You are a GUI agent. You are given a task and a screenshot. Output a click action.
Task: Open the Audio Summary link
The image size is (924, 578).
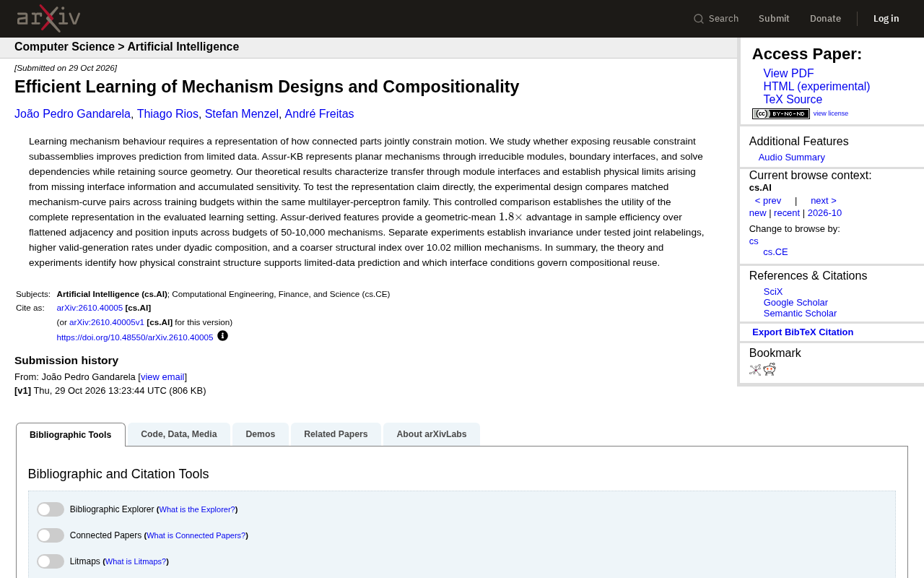point(791,158)
